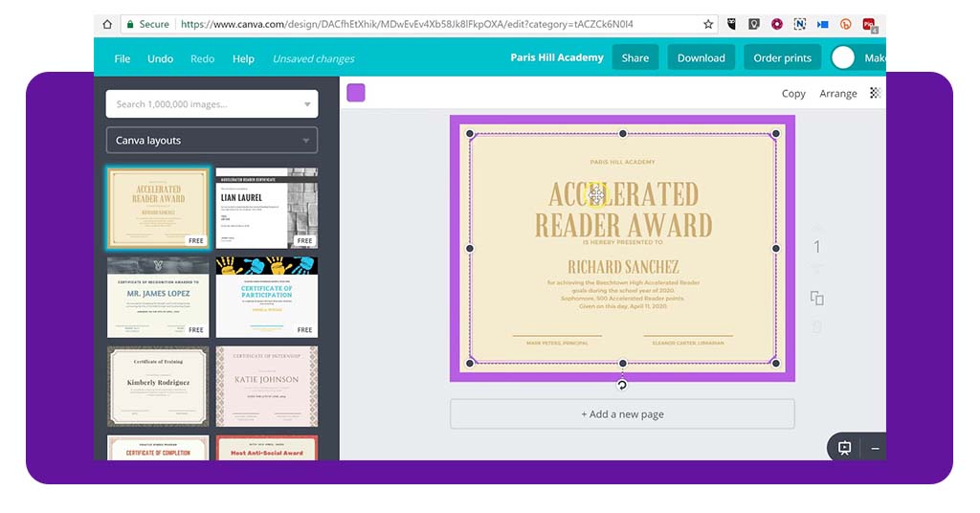Viewport: 980px width, 513px height.
Task: Choose the Katie Johnson internship certificate layout
Action: pos(267,386)
